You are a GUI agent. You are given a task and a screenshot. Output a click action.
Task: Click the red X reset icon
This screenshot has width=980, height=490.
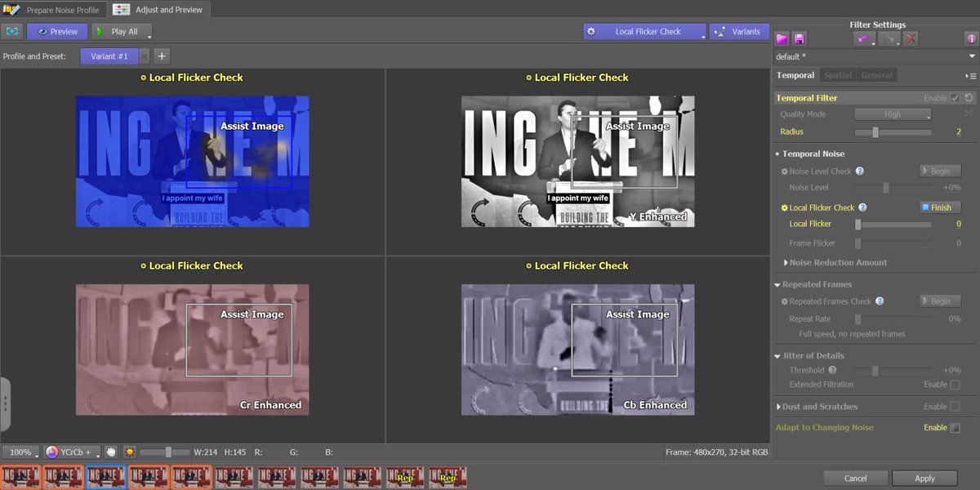[x=911, y=38]
